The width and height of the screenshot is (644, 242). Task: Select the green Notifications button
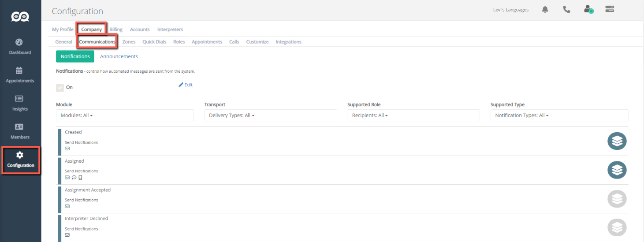(x=75, y=56)
